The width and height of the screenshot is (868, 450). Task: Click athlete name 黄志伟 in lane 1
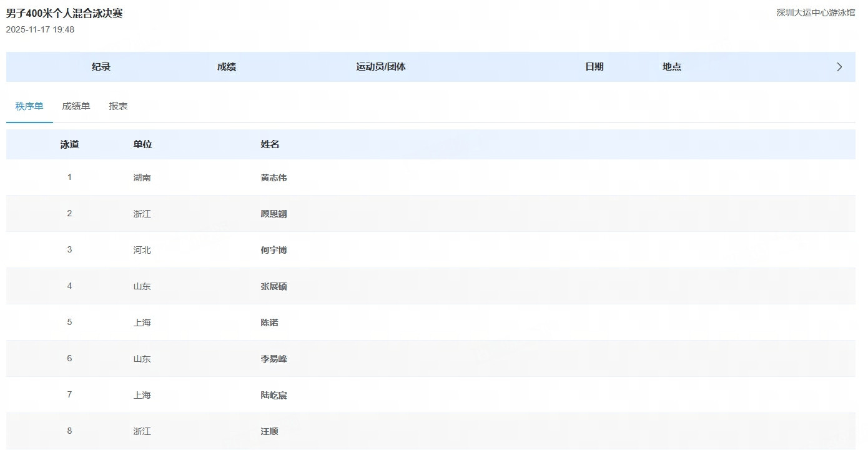pyautogui.click(x=274, y=177)
